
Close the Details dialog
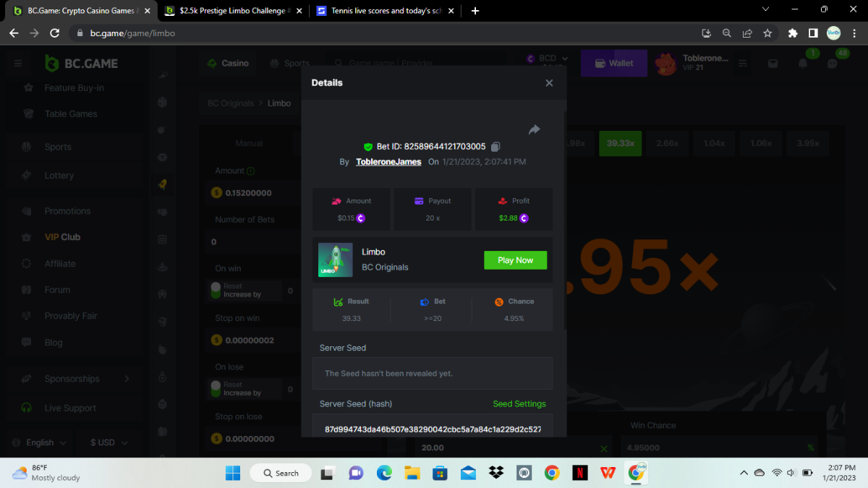tap(549, 83)
